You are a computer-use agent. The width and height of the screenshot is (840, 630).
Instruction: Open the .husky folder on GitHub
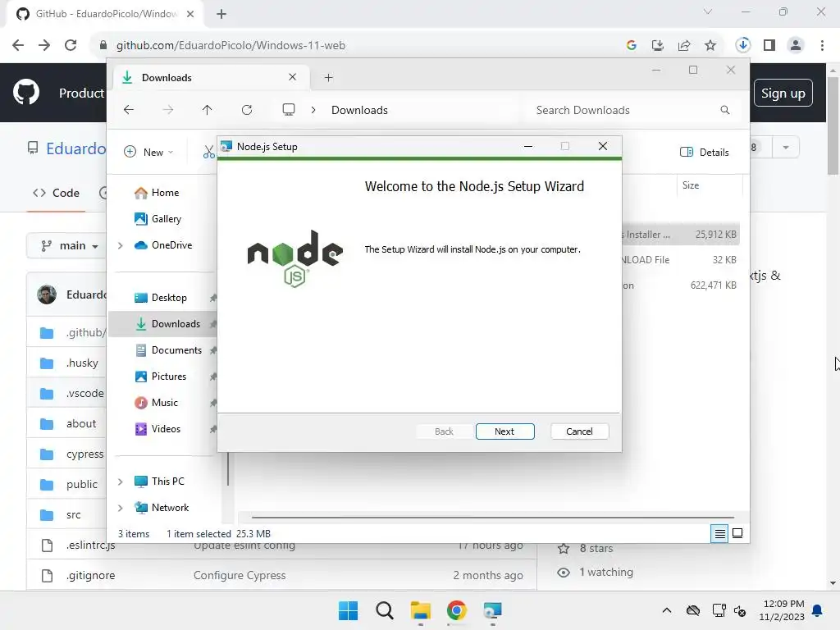[x=82, y=363]
